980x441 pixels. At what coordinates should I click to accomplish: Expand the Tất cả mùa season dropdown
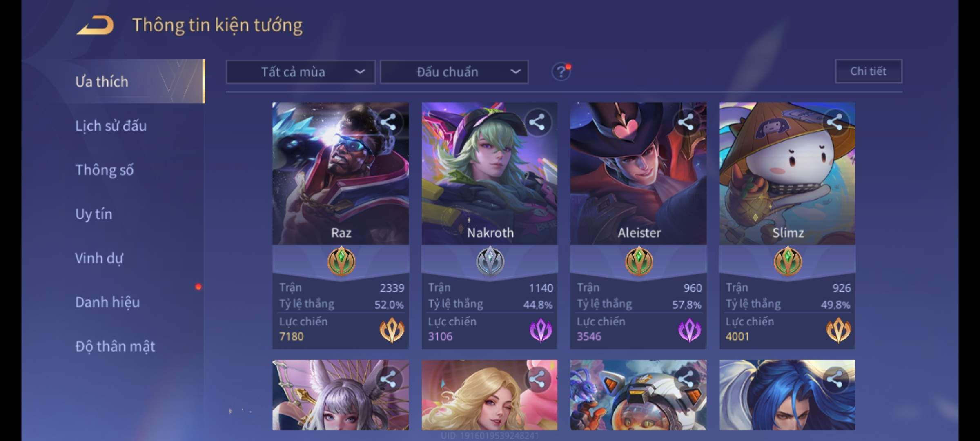click(301, 72)
